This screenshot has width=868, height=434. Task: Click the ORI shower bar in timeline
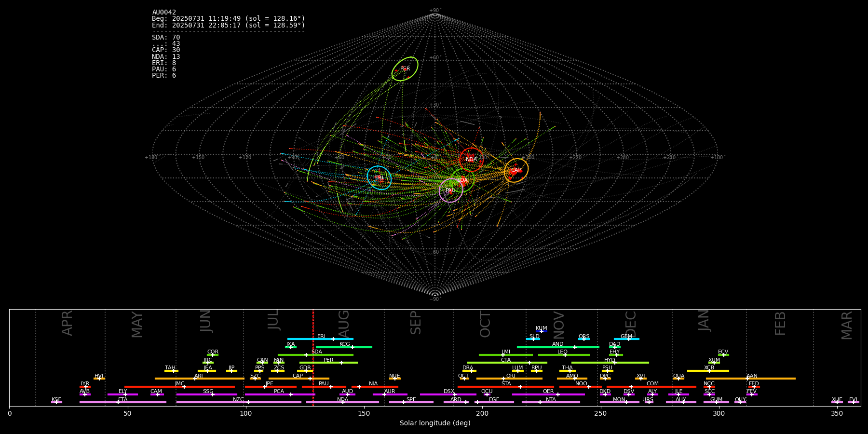coord(509,379)
